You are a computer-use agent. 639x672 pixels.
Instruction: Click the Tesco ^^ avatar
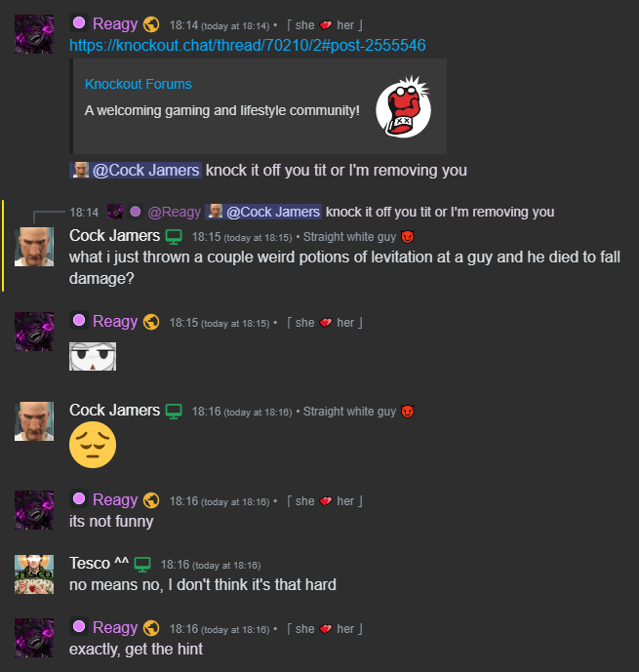(34, 574)
